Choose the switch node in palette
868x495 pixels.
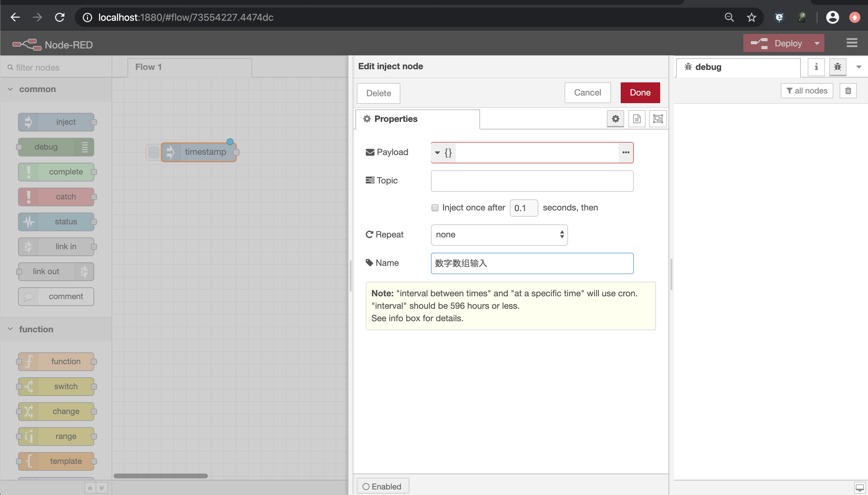[56, 386]
